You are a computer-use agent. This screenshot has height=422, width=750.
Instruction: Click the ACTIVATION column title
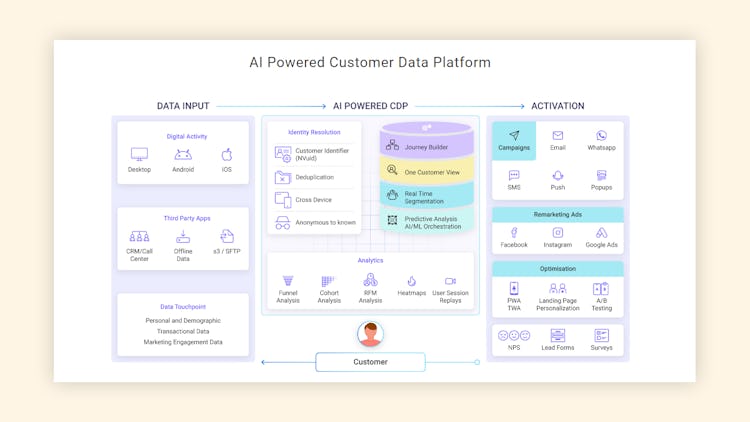[558, 106]
